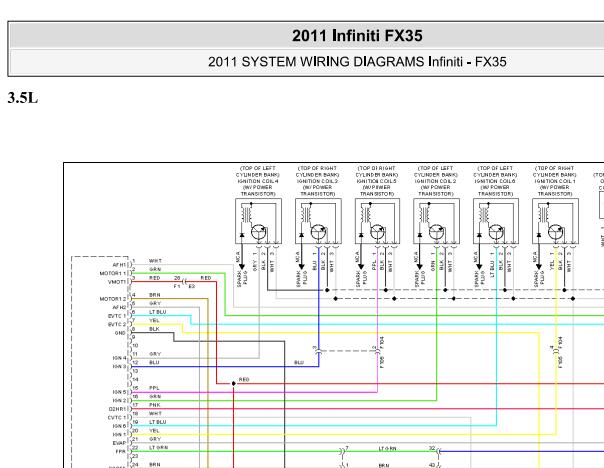604x468 pixels.
Task: Click the Ignition Coil 4 schematic box
Action: [258, 221]
